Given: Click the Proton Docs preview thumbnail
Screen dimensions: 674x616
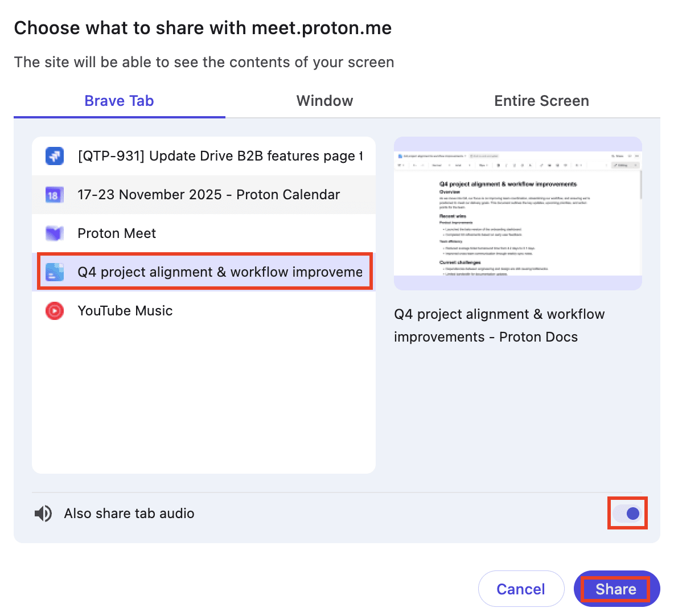Looking at the screenshot, I should [x=517, y=213].
